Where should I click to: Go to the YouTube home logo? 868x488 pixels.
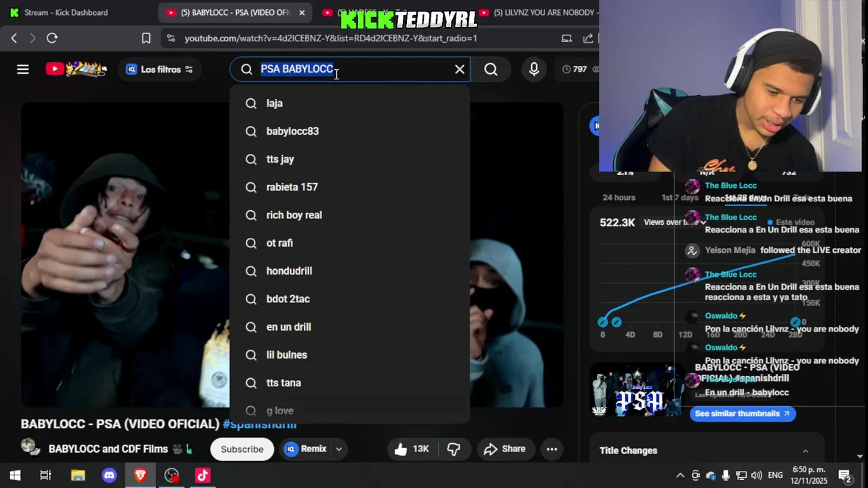pyautogui.click(x=77, y=69)
